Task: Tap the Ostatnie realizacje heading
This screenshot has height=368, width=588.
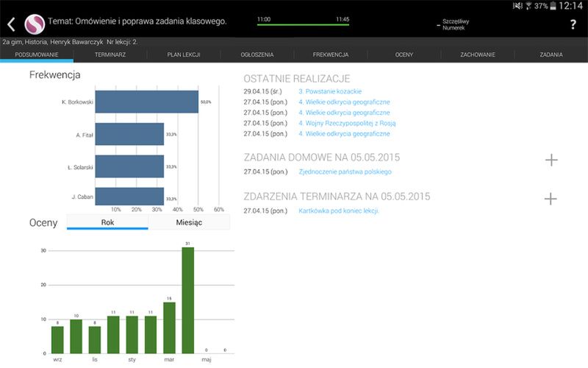Action: [x=297, y=79]
